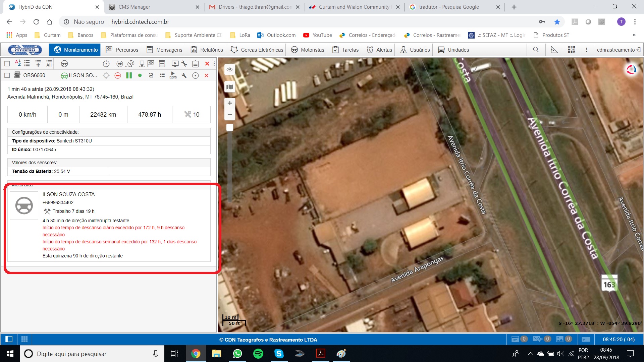Screen dimensions: 644x362
Task: Click the add units list icon
Action: (x=38, y=63)
